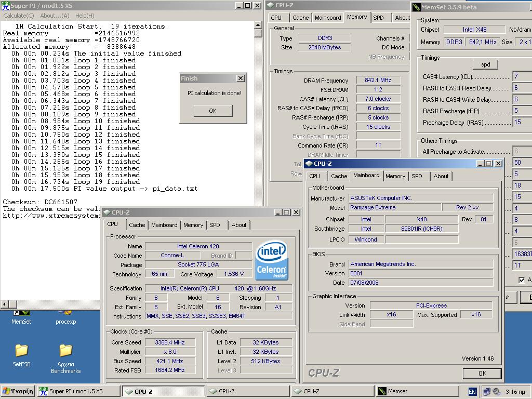532x399 pixels.
Task: Switch to Memory tab in CPU-Z CPU window
Action: pos(193,225)
